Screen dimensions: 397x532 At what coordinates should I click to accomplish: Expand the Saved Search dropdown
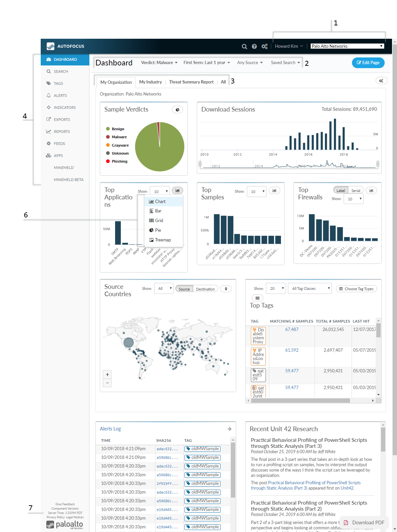pos(285,63)
